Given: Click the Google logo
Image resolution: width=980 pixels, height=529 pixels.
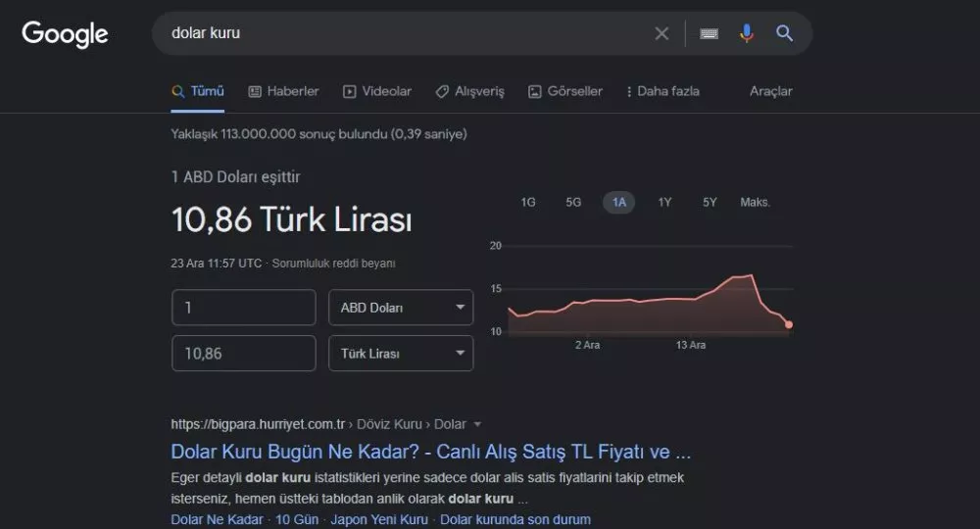Looking at the screenshot, I should tap(65, 33).
